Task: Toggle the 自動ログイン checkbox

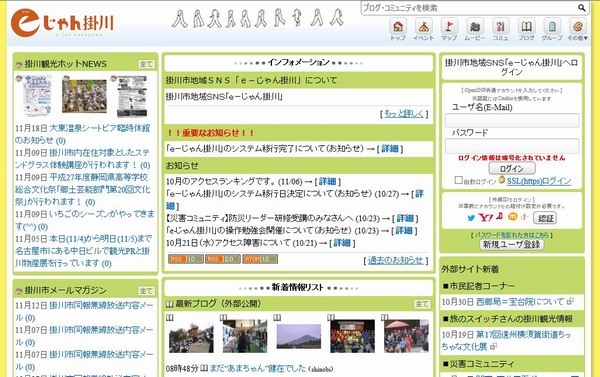Action: (458, 180)
